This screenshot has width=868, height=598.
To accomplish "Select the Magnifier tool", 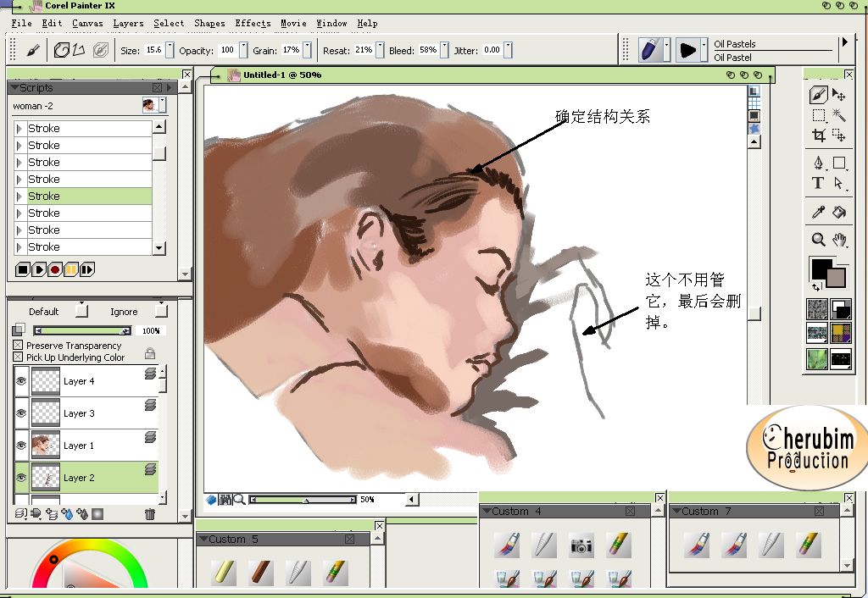I will pos(818,239).
